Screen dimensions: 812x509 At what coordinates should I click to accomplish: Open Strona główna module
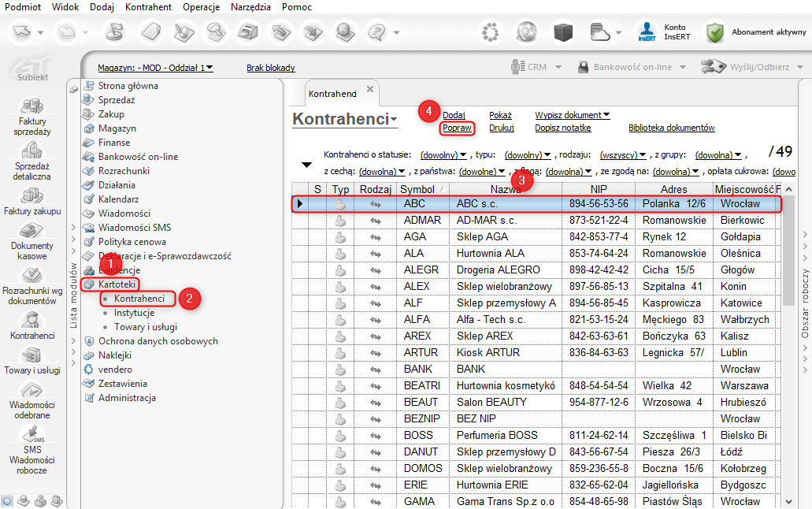click(128, 86)
